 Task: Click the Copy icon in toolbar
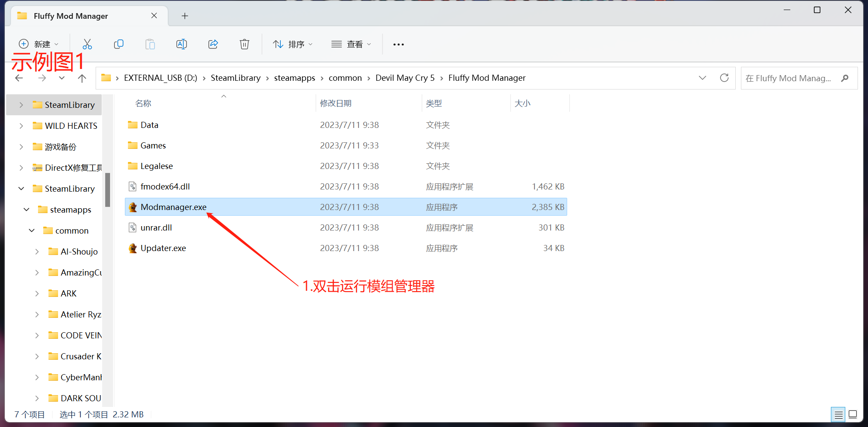[x=118, y=44]
